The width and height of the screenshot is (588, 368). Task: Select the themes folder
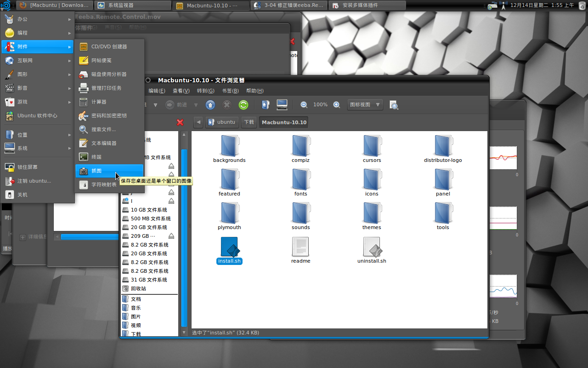coord(372,216)
